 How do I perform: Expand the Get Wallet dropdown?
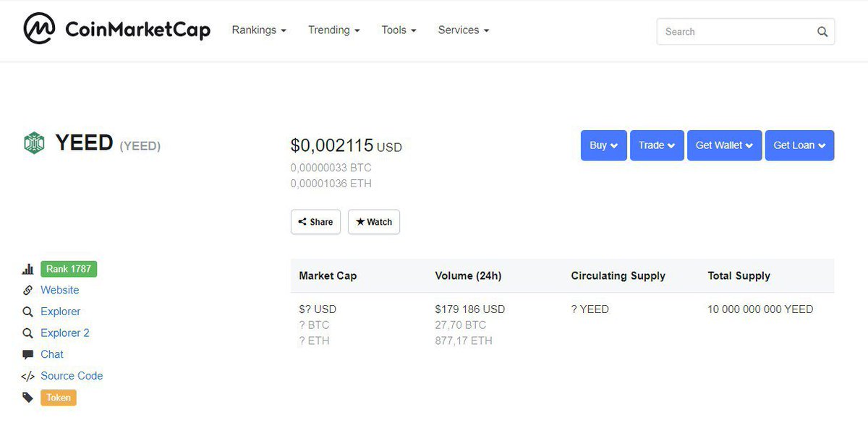click(725, 145)
